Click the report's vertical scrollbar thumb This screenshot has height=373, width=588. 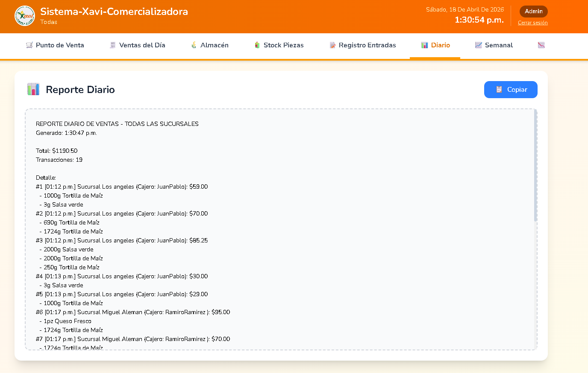point(535,166)
